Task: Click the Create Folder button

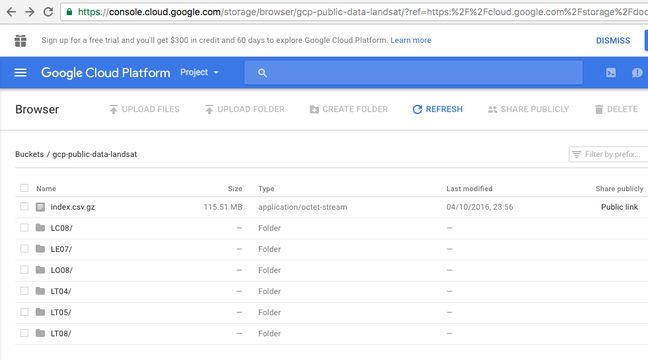Action: (348, 109)
